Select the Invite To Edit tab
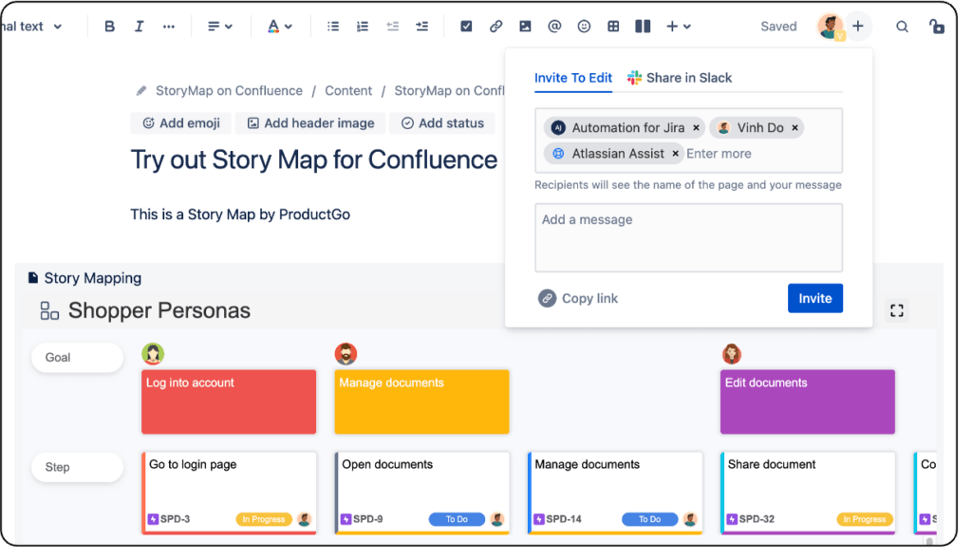The image size is (972, 560). click(573, 78)
